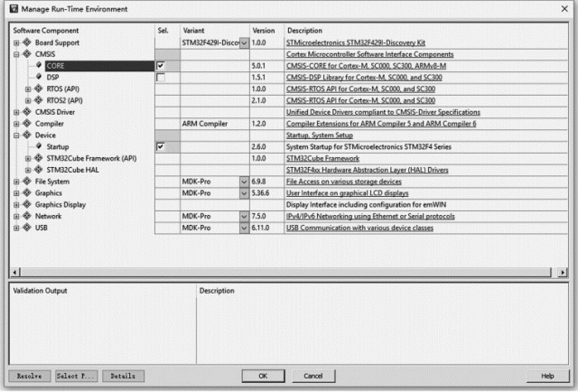578x392 pixels.
Task: Click the Resolve button
Action: click(x=30, y=376)
